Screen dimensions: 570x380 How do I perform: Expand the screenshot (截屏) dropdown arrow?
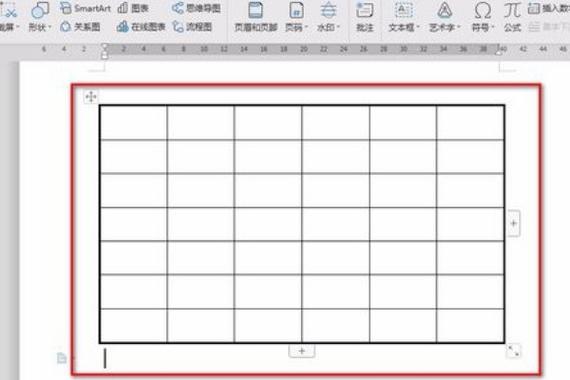coord(17,27)
